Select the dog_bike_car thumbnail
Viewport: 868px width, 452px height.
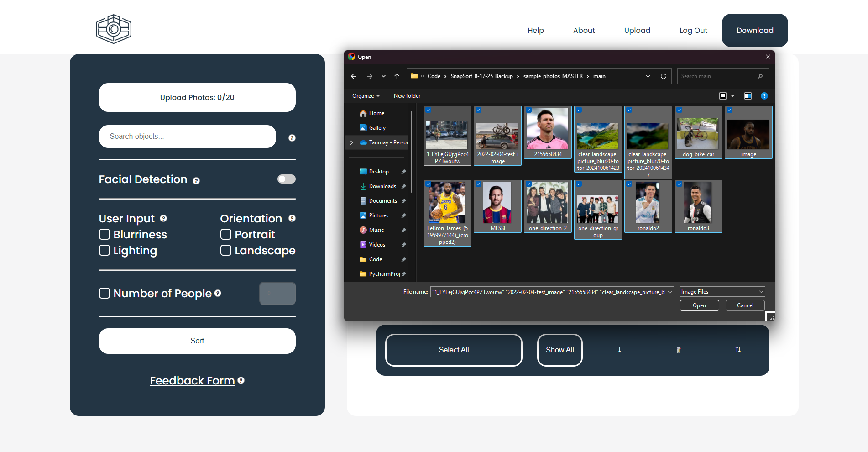click(698, 133)
